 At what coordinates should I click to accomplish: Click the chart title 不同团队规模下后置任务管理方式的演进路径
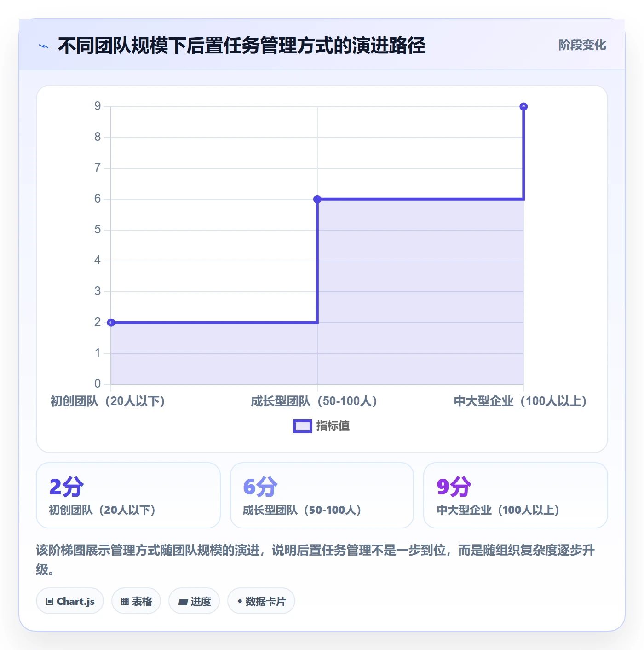pyautogui.click(x=242, y=46)
